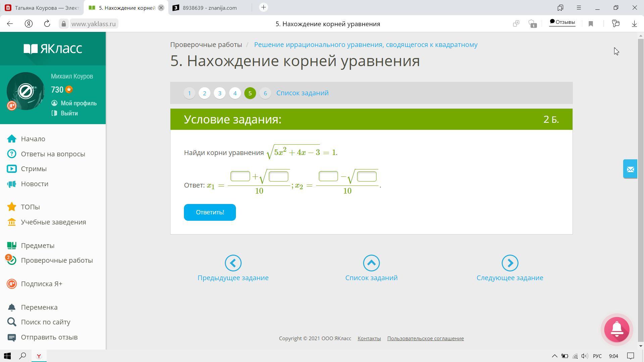Click the pink notification bell button
The image size is (644, 362).
coord(617,329)
